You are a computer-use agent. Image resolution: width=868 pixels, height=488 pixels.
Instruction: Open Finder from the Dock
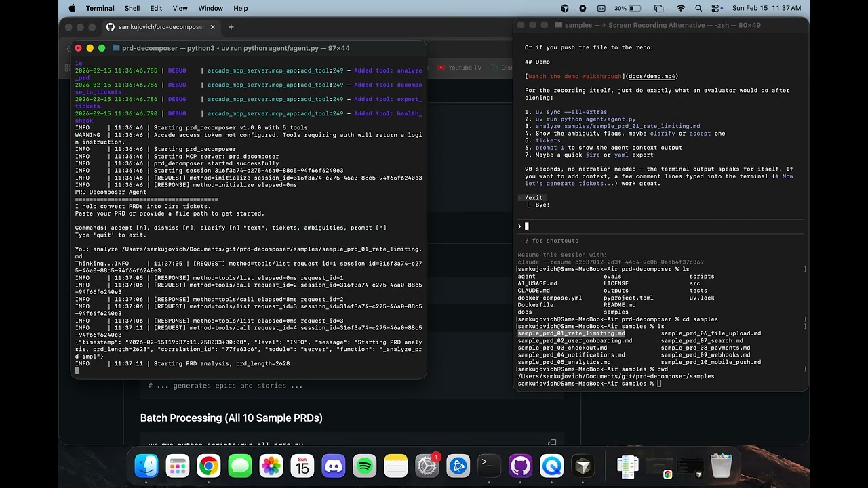pyautogui.click(x=146, y=466)
